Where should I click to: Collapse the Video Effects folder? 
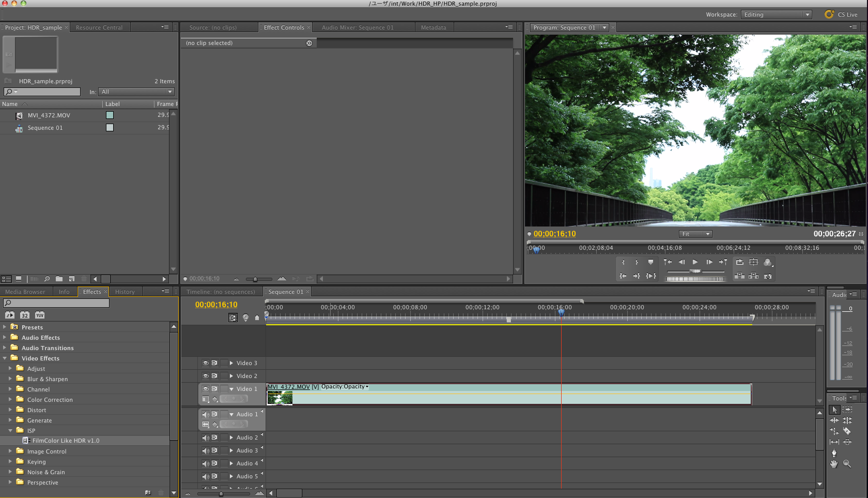[x=5, y=358]
